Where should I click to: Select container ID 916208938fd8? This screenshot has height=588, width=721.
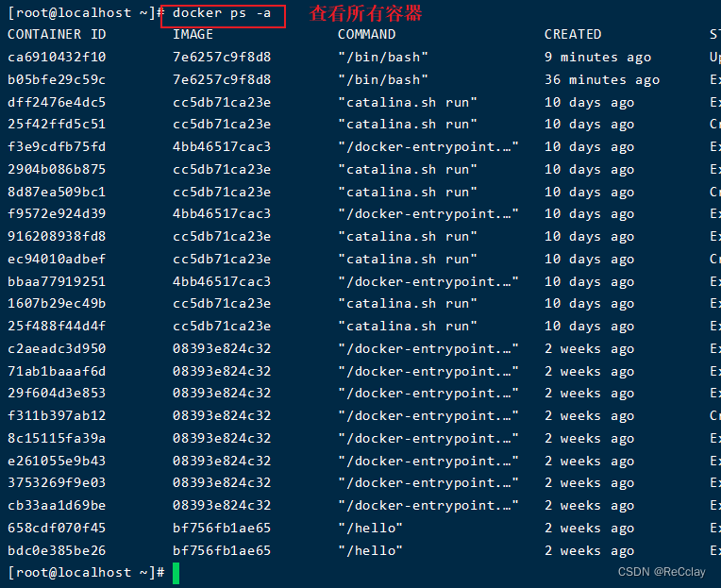click(57, 236)
